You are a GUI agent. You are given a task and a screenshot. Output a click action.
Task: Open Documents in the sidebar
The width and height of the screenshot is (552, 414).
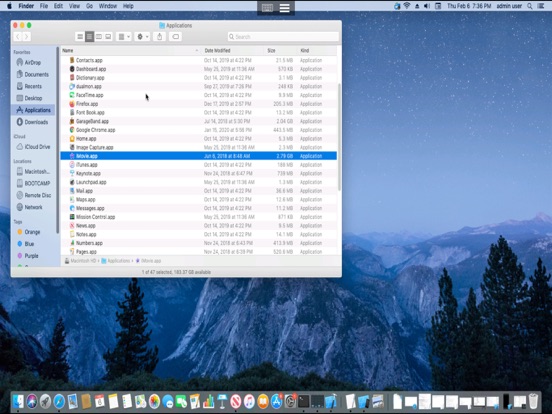point(32,75)
